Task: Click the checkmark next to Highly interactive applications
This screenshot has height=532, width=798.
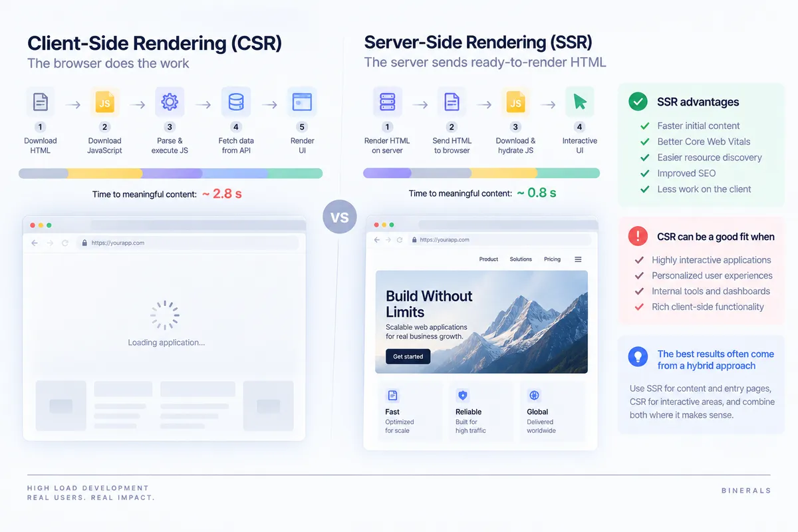Action: (x=639, y=260)
